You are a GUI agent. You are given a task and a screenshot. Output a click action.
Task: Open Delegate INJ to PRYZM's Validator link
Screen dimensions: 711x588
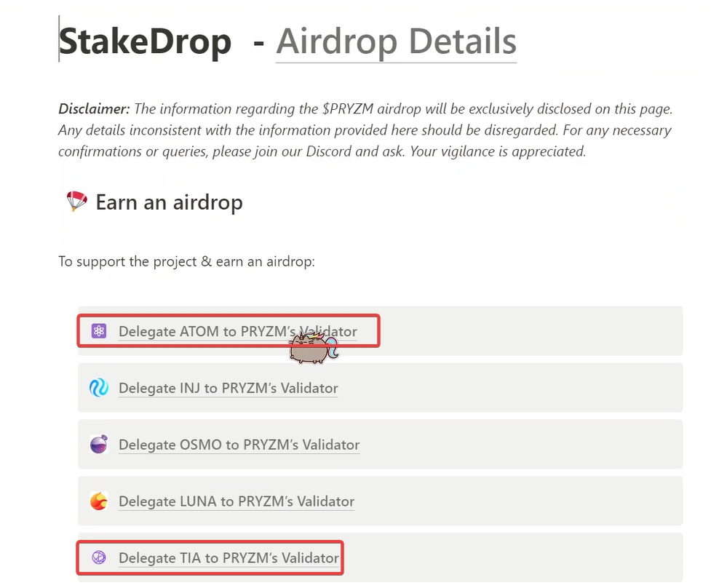click(228, 388)
